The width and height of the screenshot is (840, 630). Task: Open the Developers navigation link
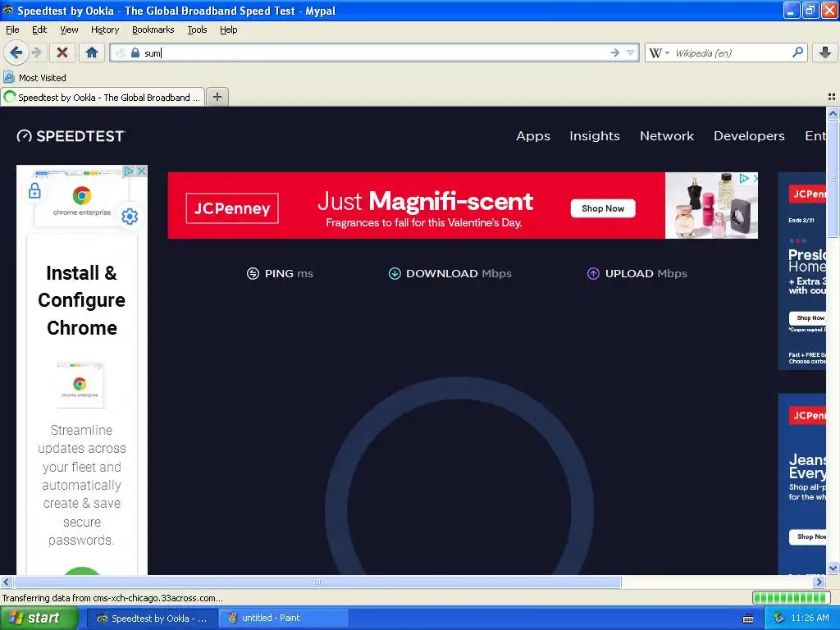749,136
